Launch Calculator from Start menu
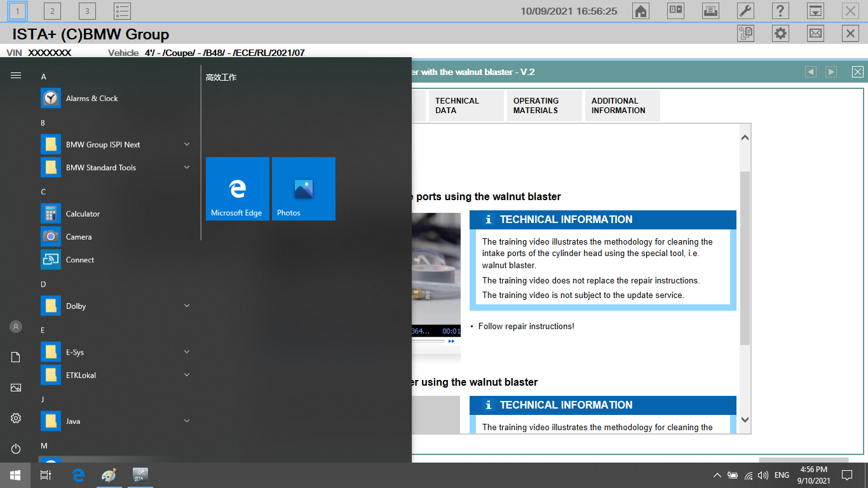The width and height of the screenshot is (868, 488). [116, 214]
